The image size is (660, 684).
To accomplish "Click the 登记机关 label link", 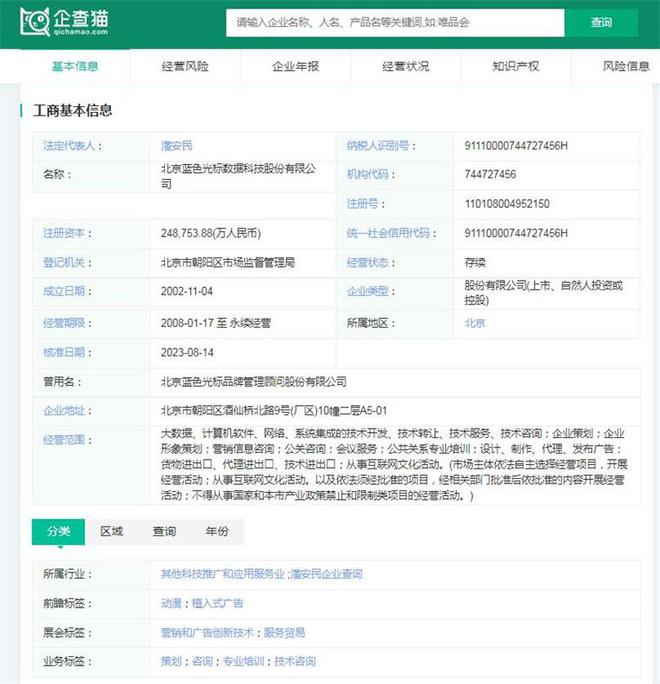I will [64, 263].
